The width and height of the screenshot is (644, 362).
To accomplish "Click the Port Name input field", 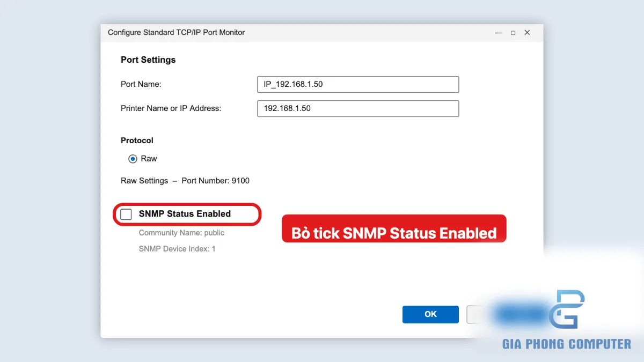I will pyautogui.click(x=358, y=84).
